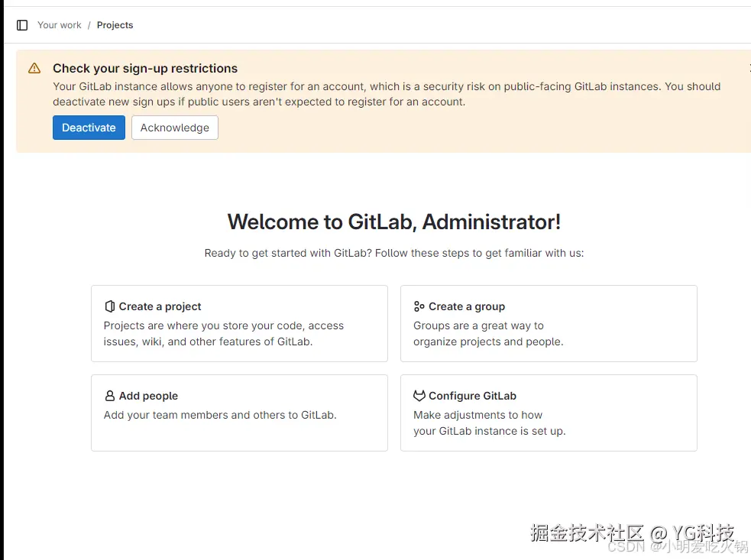This screenshot has width=751, height=560.
Task: Click the 'Projects are where you store your code' description
Action: coord(224,333)
